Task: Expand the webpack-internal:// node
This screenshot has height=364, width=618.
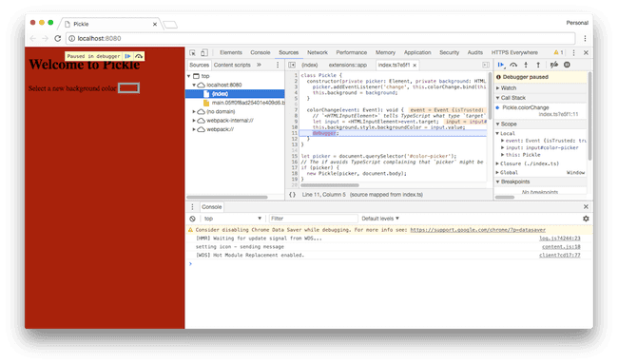Action: pos(194,121)
